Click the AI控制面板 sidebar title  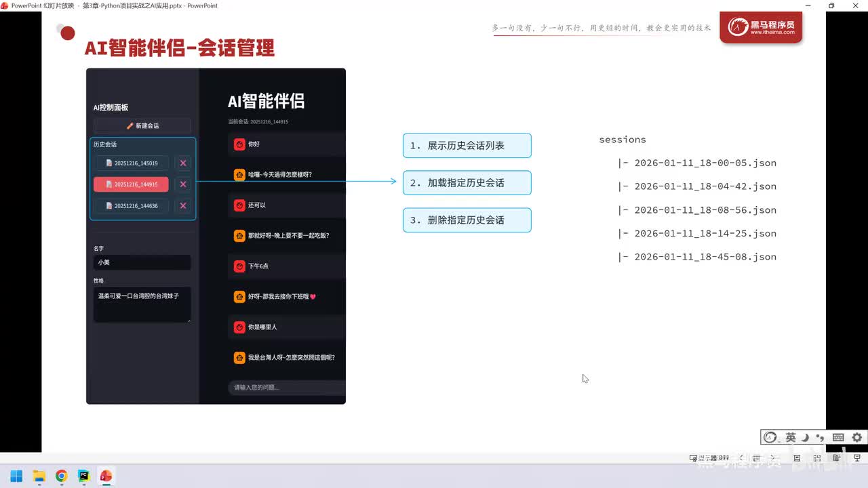click(111, 107)
